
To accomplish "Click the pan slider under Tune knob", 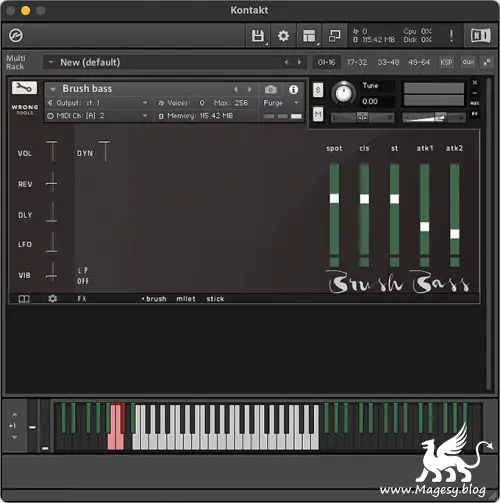I will click(x=363, y=117).
